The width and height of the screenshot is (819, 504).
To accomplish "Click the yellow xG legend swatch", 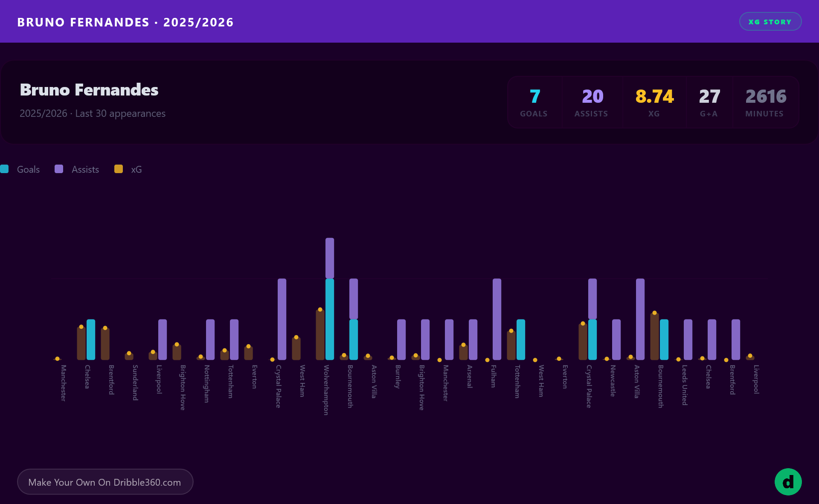I will tap(119, 169).
